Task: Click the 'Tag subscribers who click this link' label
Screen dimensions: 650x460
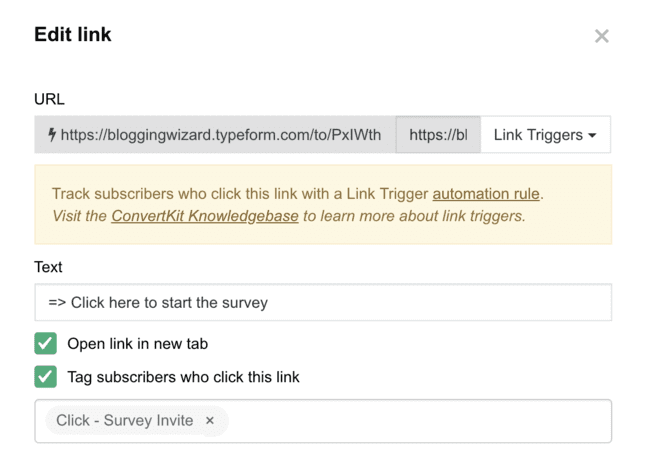Action: (183, 377)
